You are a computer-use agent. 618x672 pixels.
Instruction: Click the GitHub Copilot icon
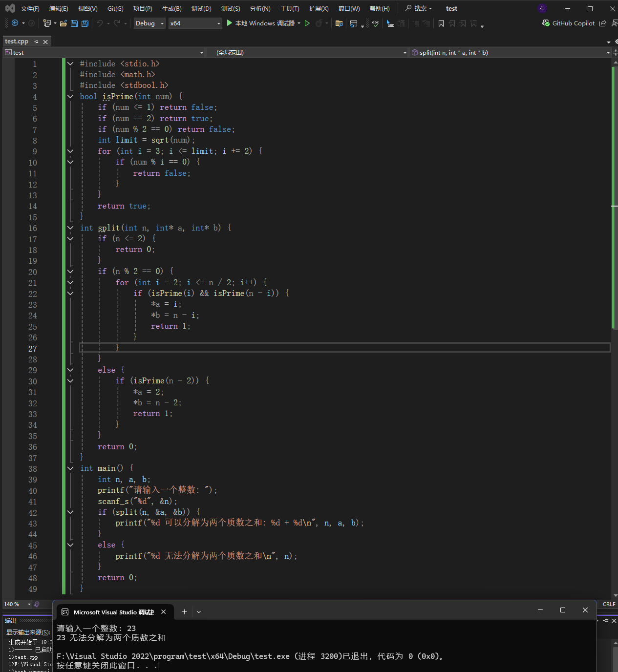pyautogui.click(x=546, y=23)
